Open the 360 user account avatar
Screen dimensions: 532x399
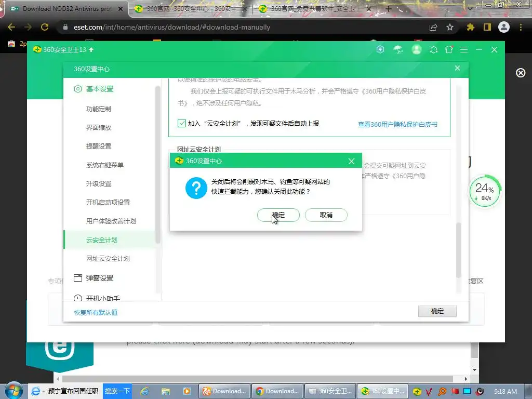pos(417,49)
